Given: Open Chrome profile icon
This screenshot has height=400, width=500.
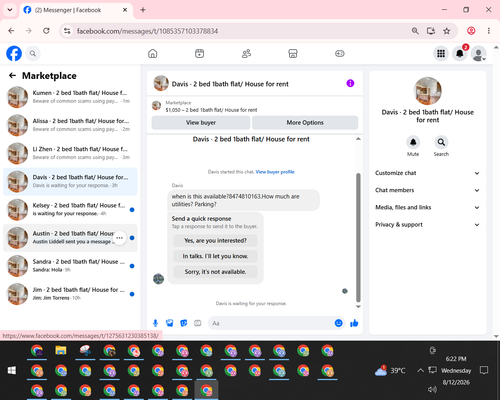Looking at the screenshot, I should coord(471,31).
